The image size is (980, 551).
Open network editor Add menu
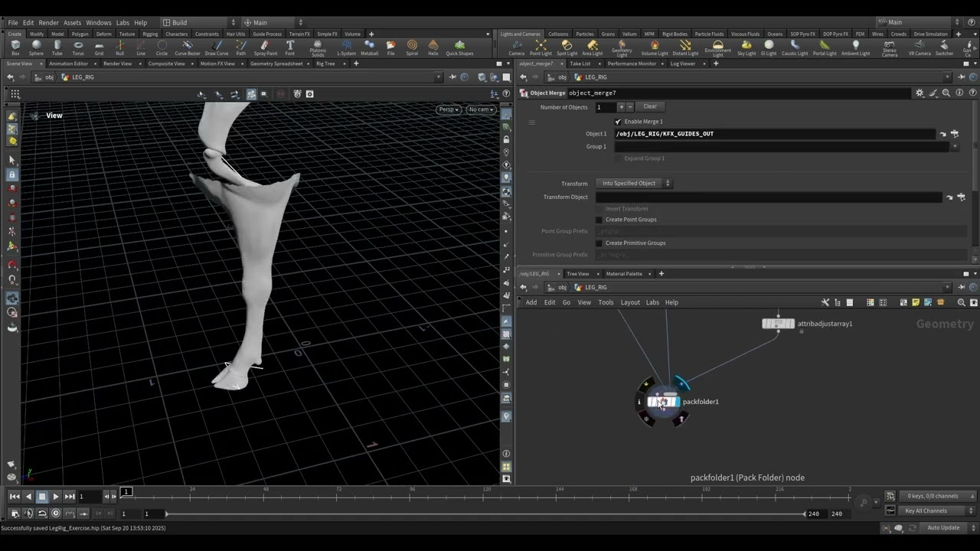[531, 302]
